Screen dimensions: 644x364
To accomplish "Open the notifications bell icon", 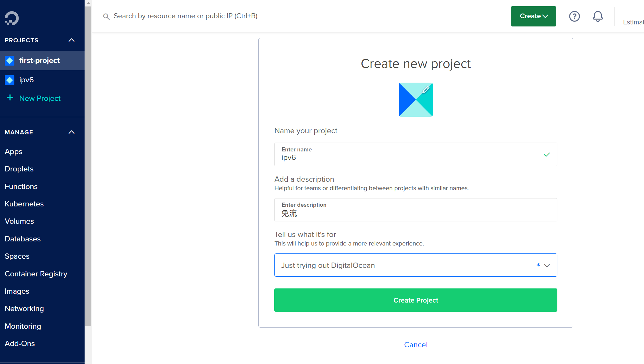I will (598, 16).
